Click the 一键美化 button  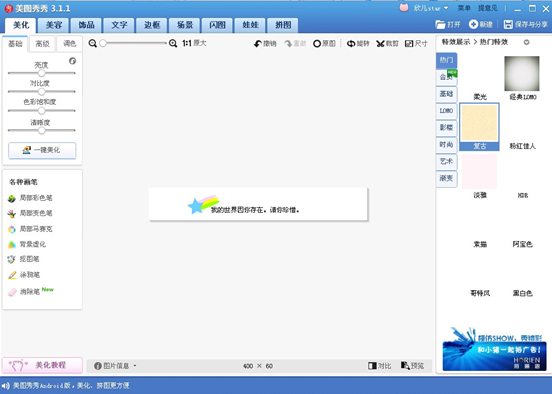[x=42, y=150]
